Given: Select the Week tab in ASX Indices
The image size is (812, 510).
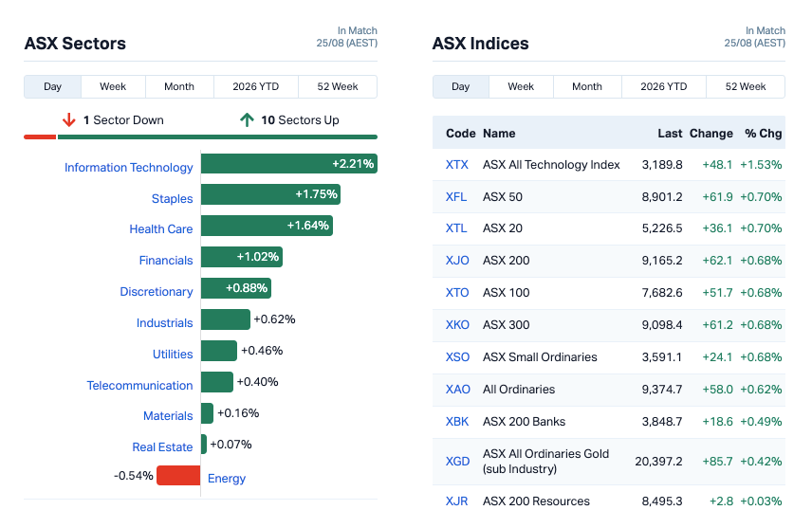Looking at the screenshot, I should tap(521, 86).
